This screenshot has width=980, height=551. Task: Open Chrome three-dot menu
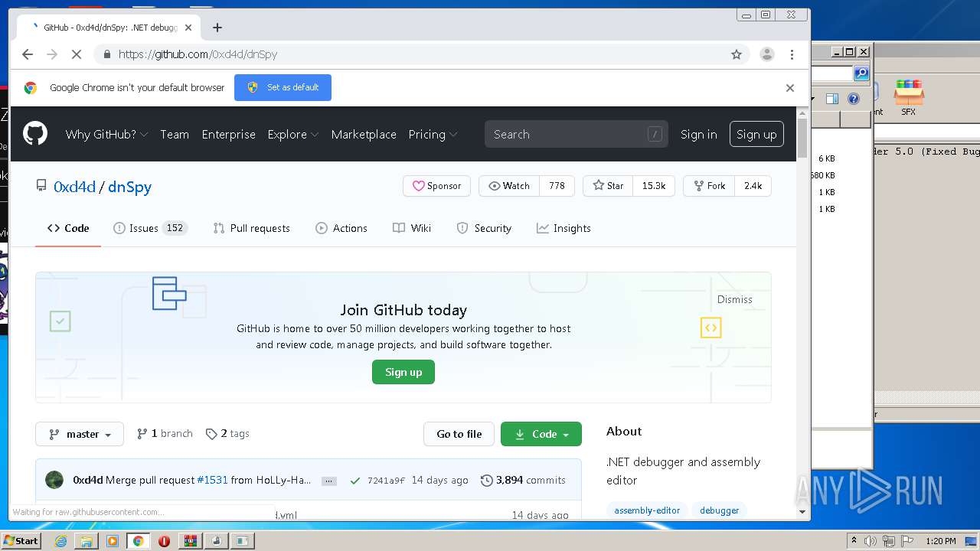pos(792,54)
